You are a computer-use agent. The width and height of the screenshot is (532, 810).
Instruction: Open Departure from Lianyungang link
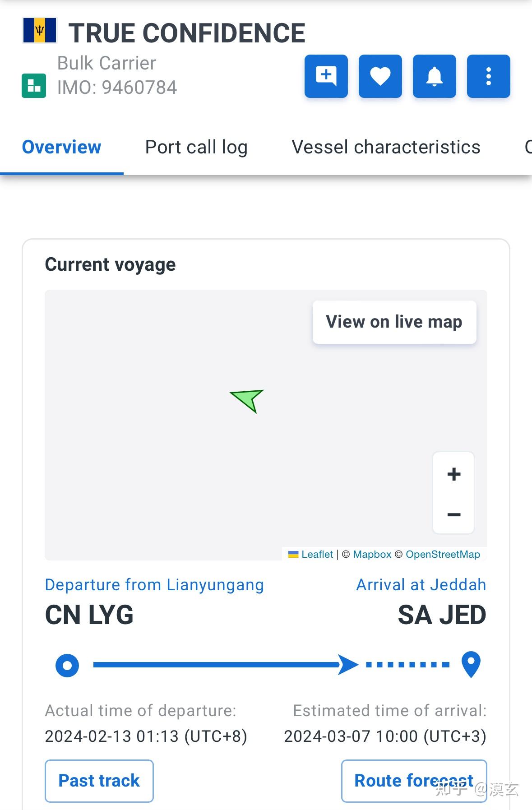tap(154, 585)
